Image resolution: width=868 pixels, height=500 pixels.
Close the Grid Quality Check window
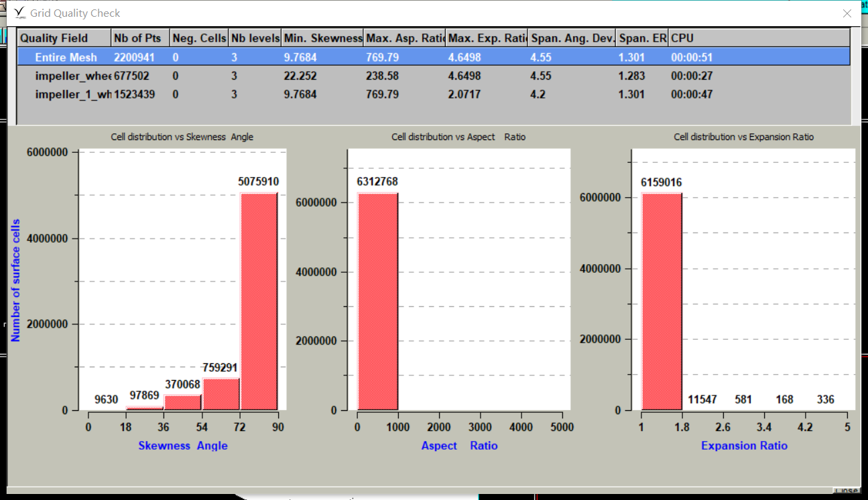coord(847,13)
